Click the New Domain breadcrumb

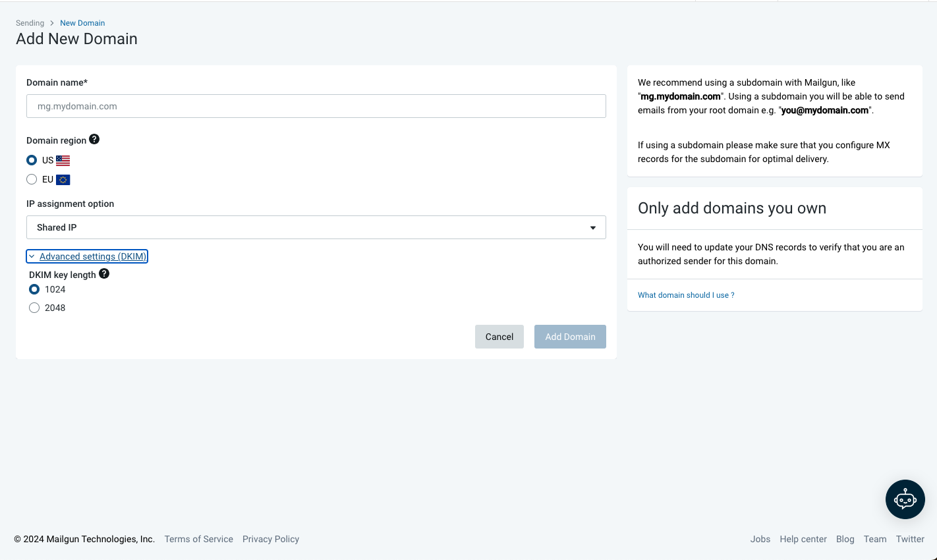click(x=82, y=22)
